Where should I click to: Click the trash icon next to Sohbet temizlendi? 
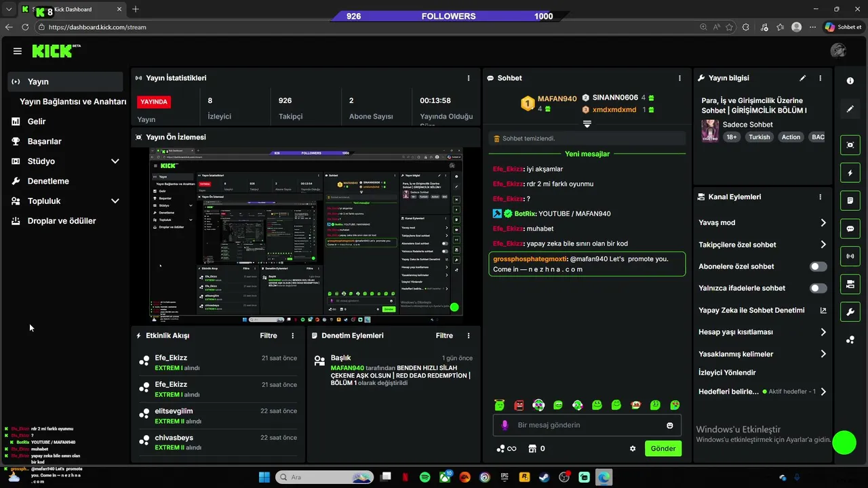click(x=496, y=138)
